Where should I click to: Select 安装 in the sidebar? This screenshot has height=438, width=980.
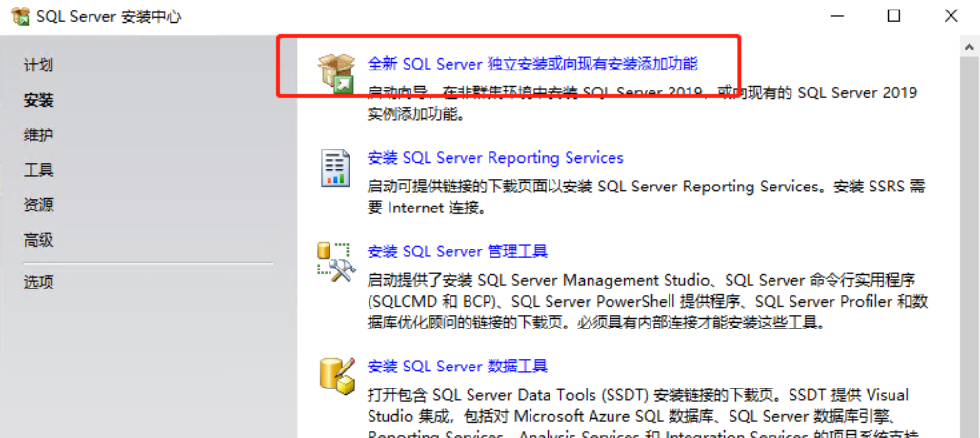(x=39, y=100)
